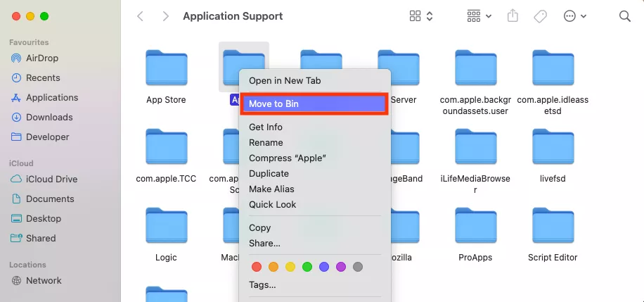This screenshot has width=644, height=302.
Task: Choose Duplicate from context menu
Action: point(314,174)
